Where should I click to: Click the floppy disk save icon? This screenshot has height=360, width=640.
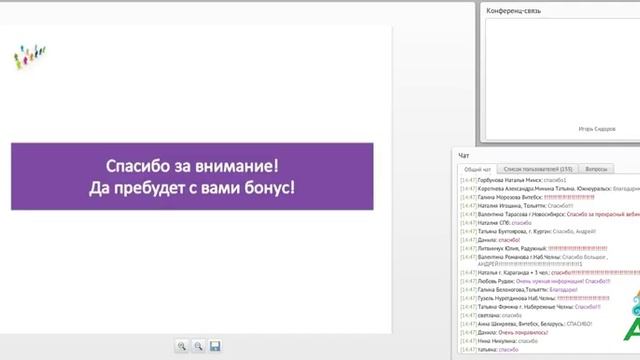click(x=215, y=346)
